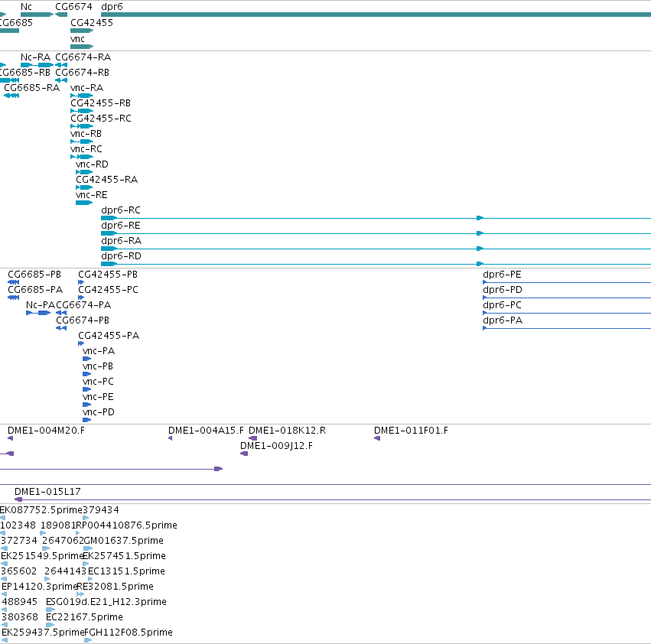Select BAC clone DME1-015L17
The width and height of the screenshot is (651, 644).
coord(47,492)
